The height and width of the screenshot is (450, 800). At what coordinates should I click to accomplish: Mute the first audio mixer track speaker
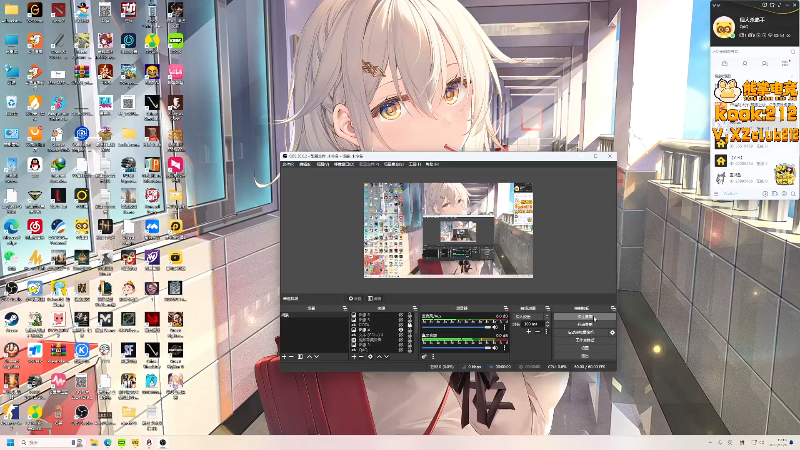pyautogui.click(x=495, y=327)
